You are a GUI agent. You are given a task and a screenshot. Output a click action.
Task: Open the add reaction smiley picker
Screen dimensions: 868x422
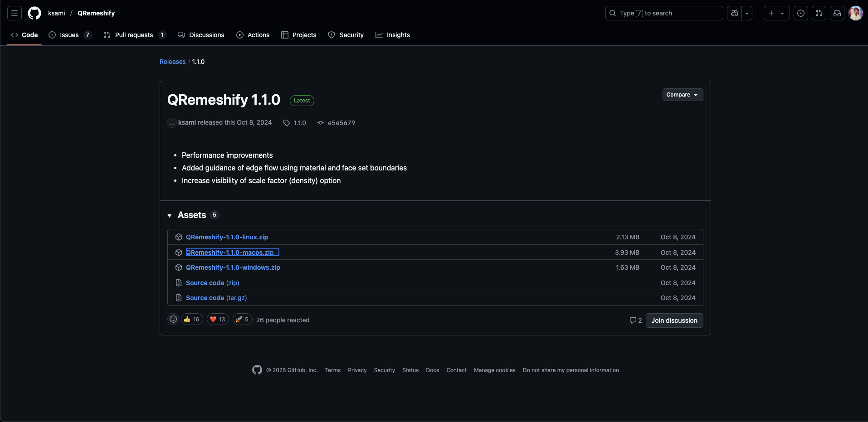tap(173, 320)
